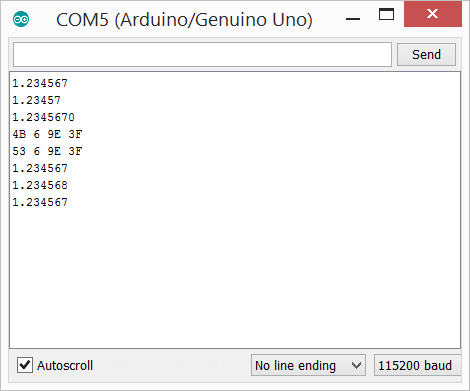Close the COM5 serial monitor window

tap(433, 14)
